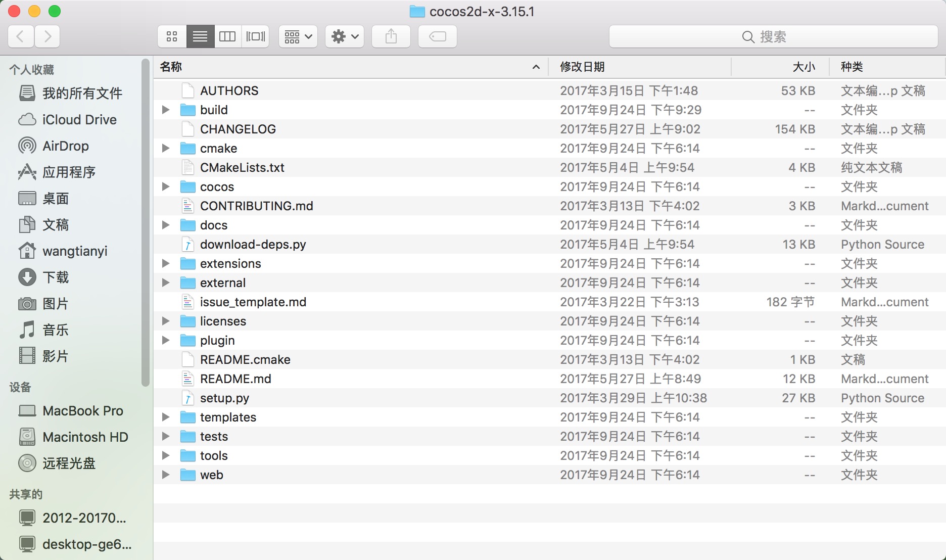Select the issue_template.md file
Image resolution: width=946 pixels, height=560 pixels.
(x=550, y=302)
